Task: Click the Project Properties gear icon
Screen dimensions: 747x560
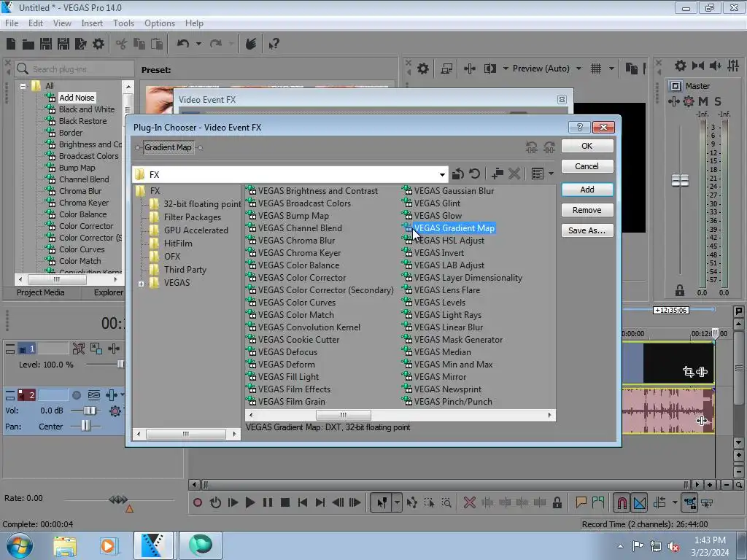Action: click(x=98, y=44)
